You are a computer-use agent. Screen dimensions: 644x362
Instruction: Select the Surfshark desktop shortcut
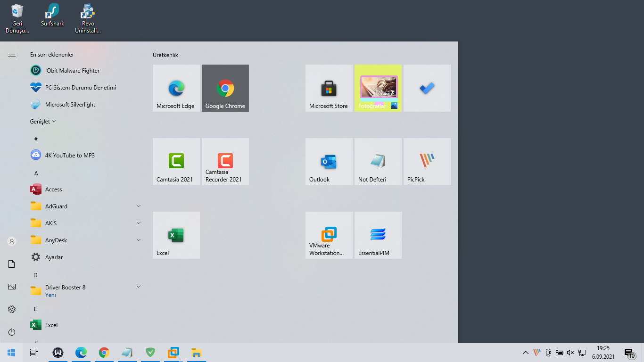pyautogui.click(x=52, y=16)
